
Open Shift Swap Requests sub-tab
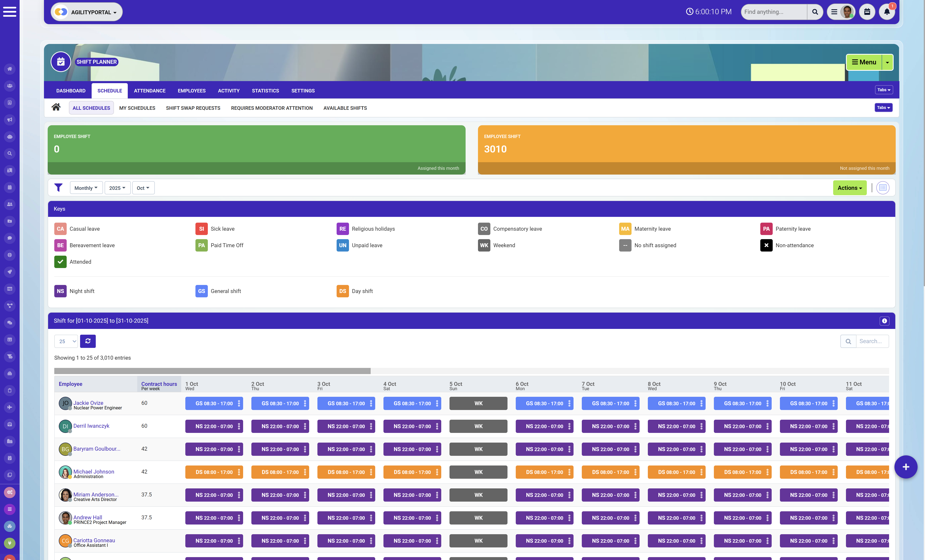[193, 108]
